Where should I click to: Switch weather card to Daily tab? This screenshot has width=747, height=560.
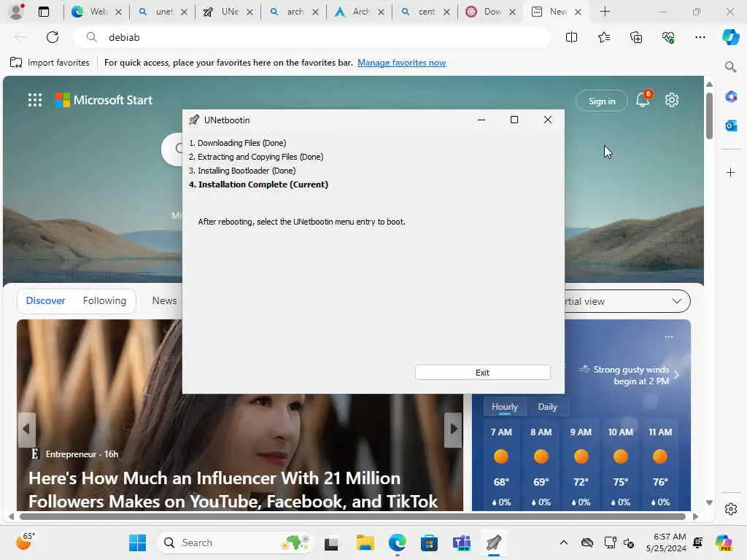[x=547, y=407]
